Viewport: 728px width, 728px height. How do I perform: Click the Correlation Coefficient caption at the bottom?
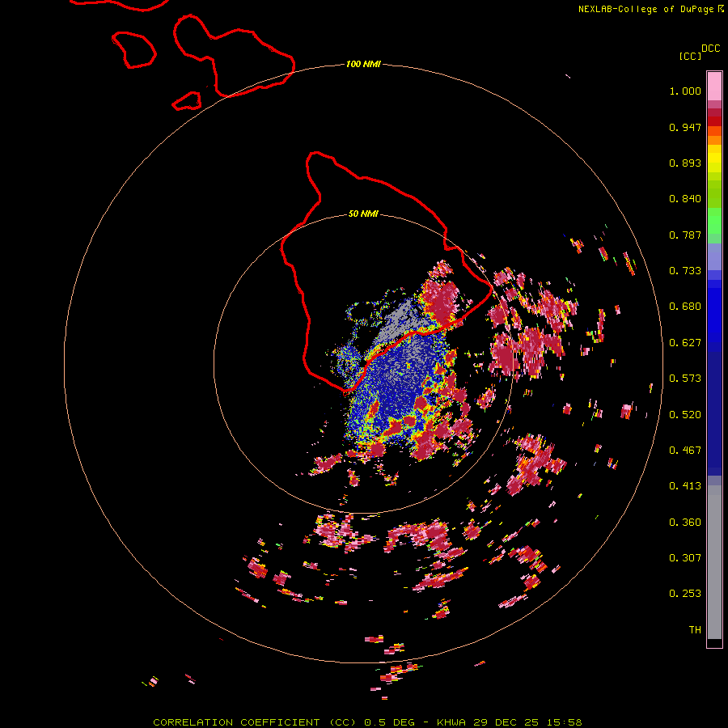pos(367,722)
